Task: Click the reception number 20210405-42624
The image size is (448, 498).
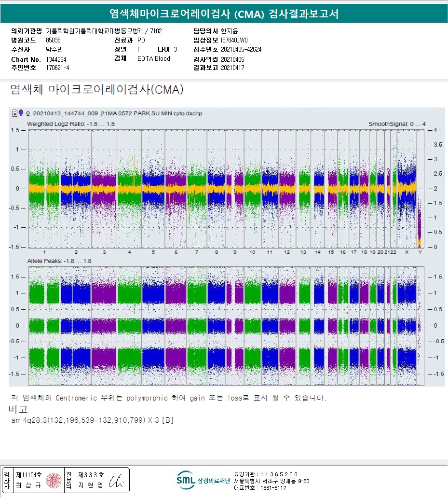Action: point(241,49)
